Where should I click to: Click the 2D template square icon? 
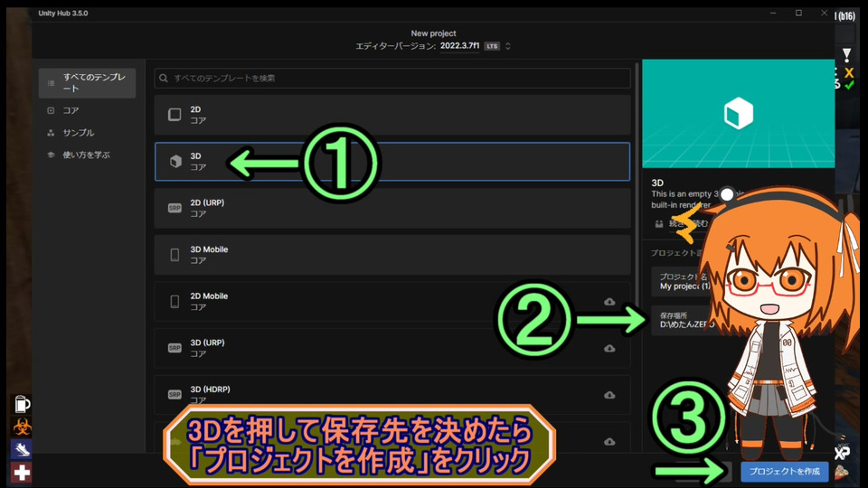(x=175, y=115)
